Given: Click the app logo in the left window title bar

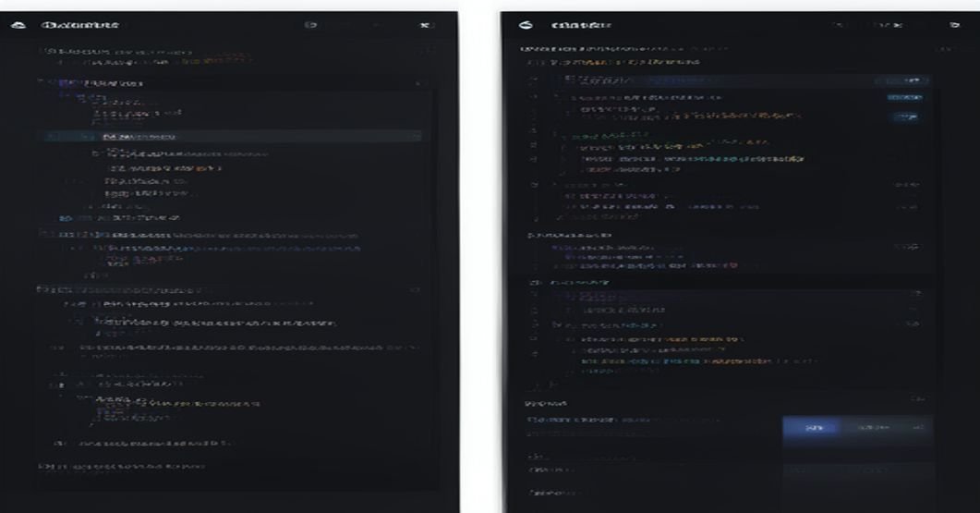Looking at the screenshot, I should [18, 25].
